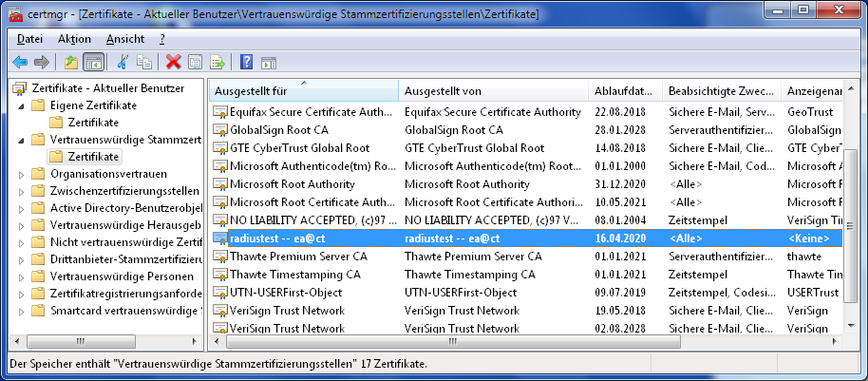Click certificate list vertical scrollbar thumb
The image size is (868, 381).
pos(850,226)
